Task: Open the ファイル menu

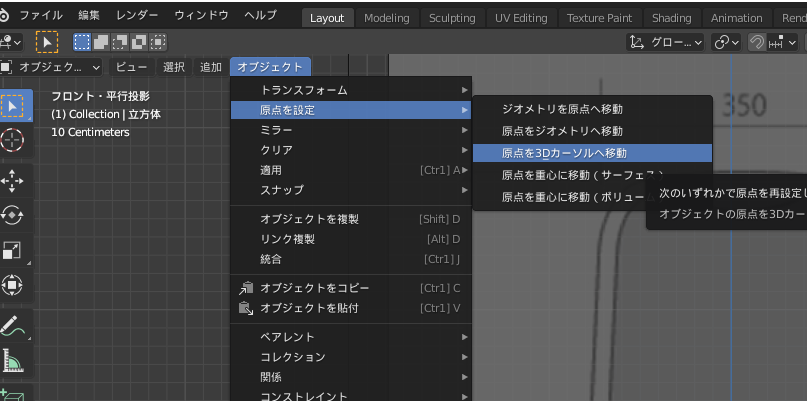Action: click(41, 15)
